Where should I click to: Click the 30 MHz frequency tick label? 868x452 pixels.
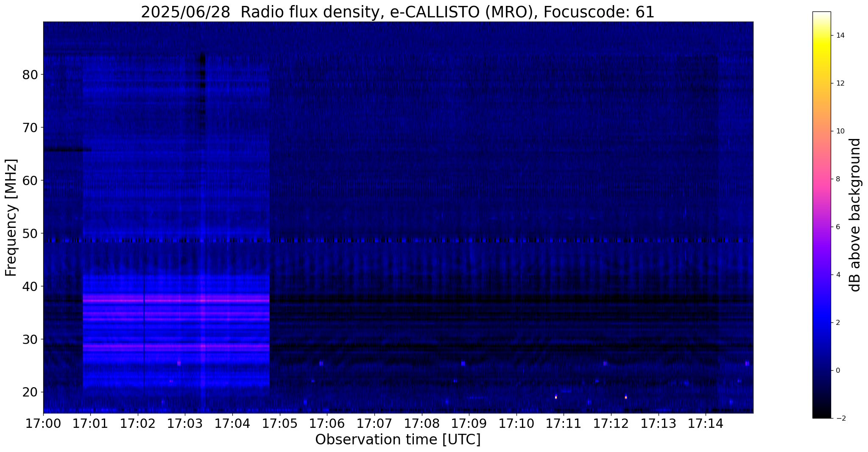click(x=30, y=339)
